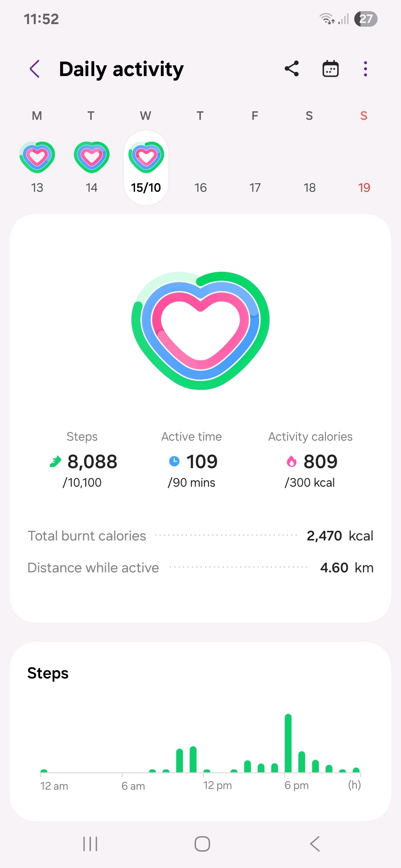Select Tuesday 14 heart icon

click(x=92, y=157)
